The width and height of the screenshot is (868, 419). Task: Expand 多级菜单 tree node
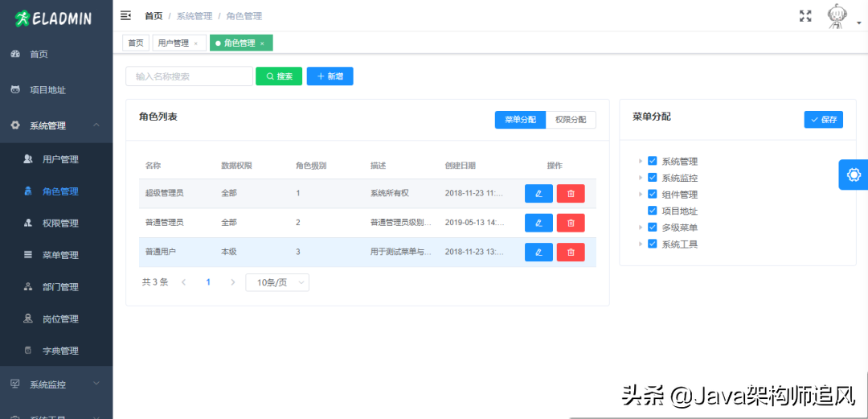pyautogui.click(x=641, y=228)
